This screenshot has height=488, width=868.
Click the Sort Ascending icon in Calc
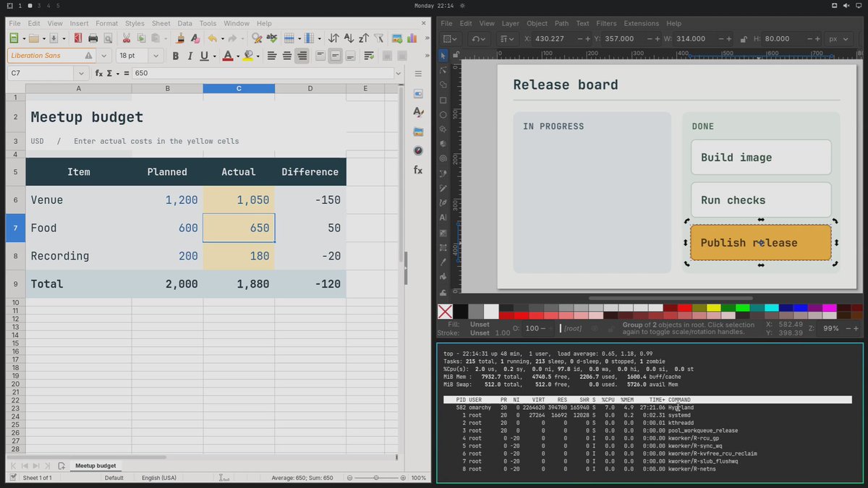(x=349, y=38)
